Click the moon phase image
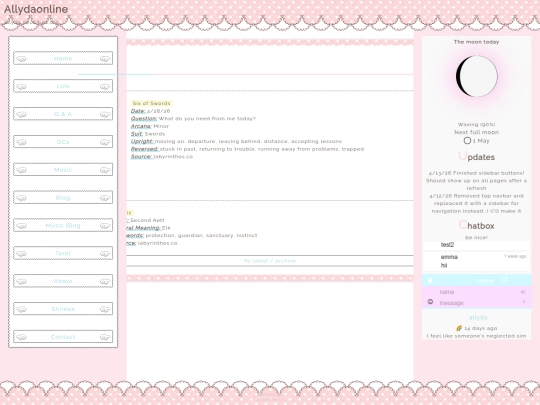 [x=477, y=76]
